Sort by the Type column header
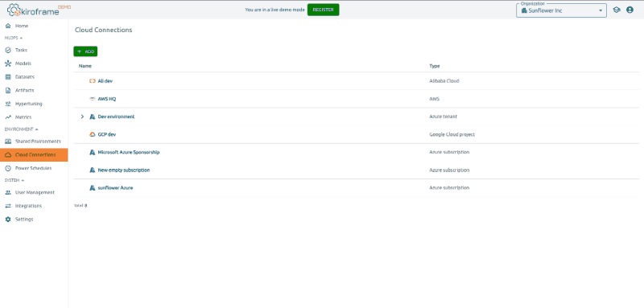This screenshot has width=644, height=308. pyautogui.click(x=435, y=66)
